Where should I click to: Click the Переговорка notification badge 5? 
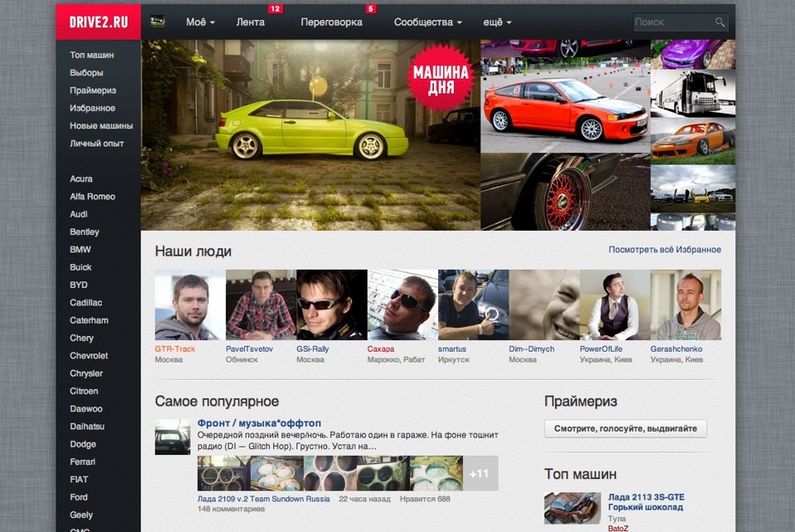(371, 8)
